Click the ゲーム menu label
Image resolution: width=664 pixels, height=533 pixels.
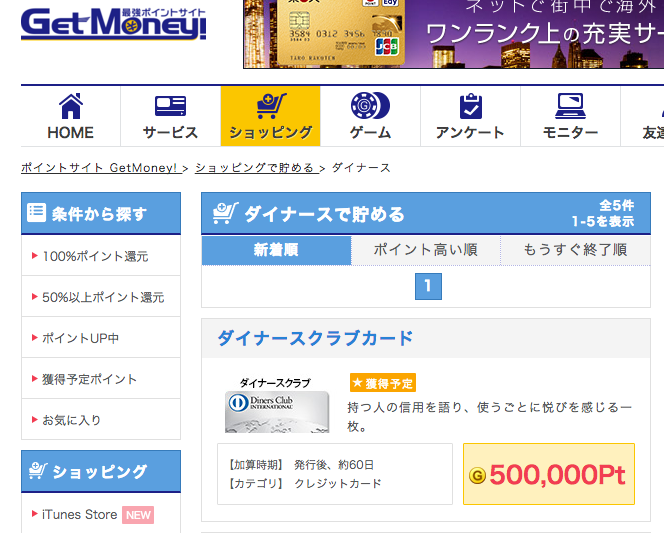pos(370,133)
